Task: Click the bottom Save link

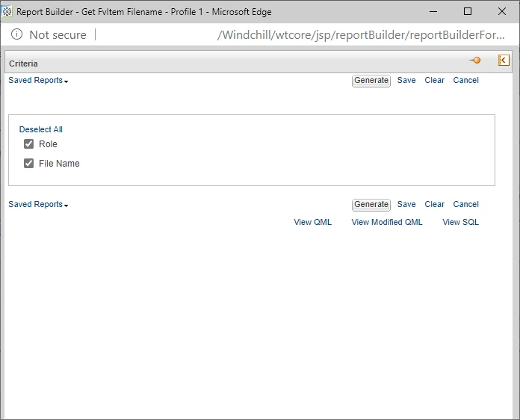Action: pos(406,204)
